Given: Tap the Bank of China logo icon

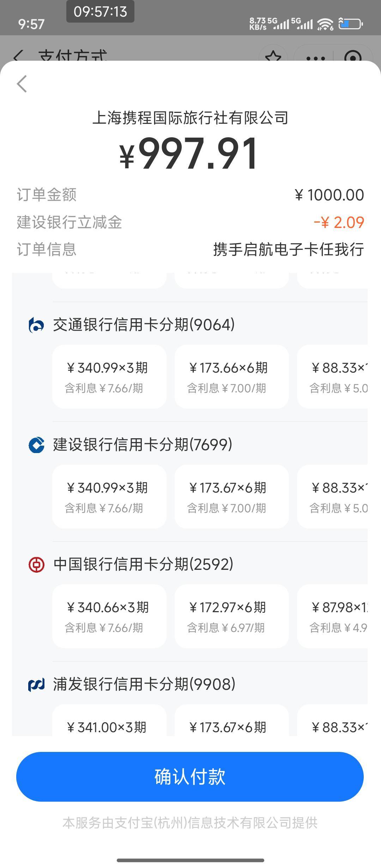Looking at the screenshot, I should [36, 565].
